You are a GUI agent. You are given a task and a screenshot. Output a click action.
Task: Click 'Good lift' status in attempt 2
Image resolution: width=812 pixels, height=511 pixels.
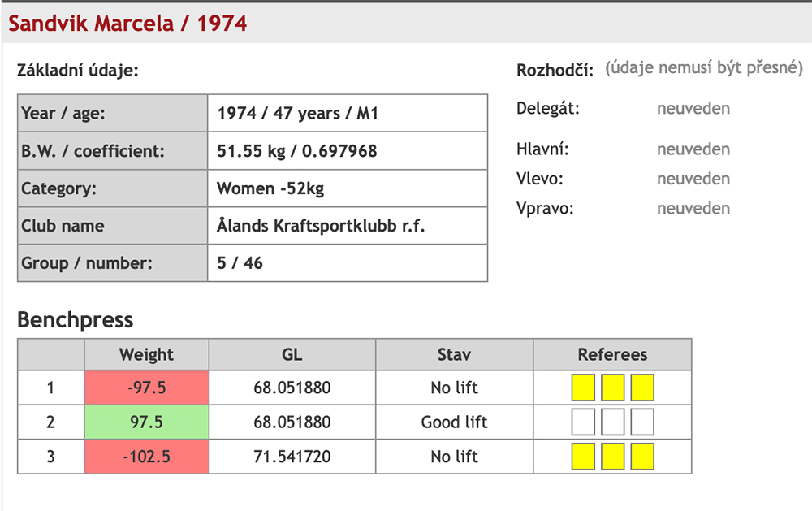click(x=454, y=422)
